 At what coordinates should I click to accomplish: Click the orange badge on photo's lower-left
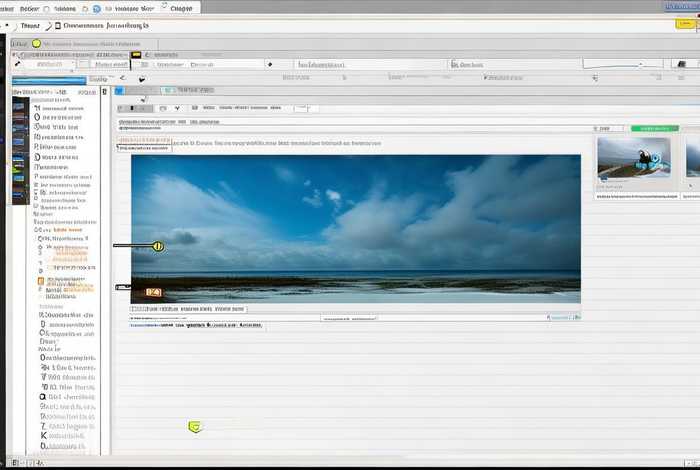pyautogui.click(x=152, y=292)
